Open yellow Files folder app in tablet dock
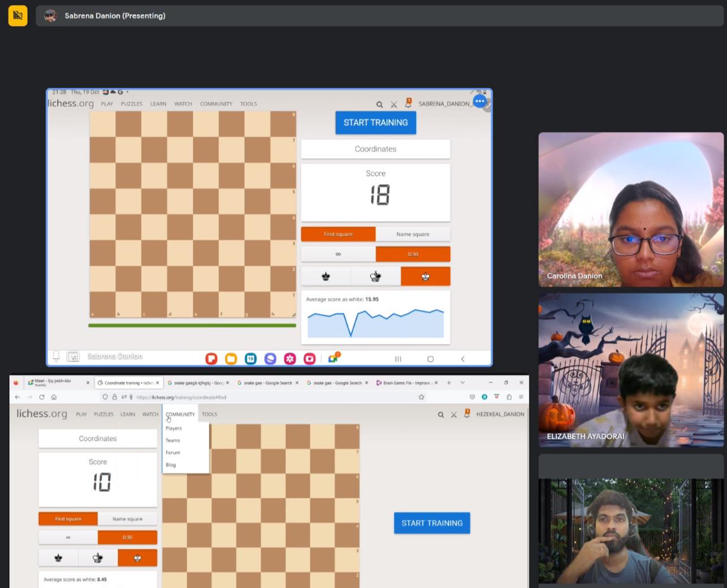727x588 pixels. coord(231,359)
